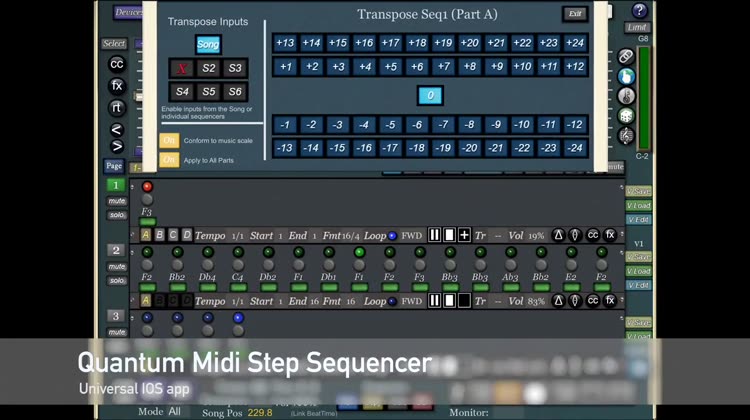
Task: Click the fx icon in sequencer 1 row
Action: 609,235
